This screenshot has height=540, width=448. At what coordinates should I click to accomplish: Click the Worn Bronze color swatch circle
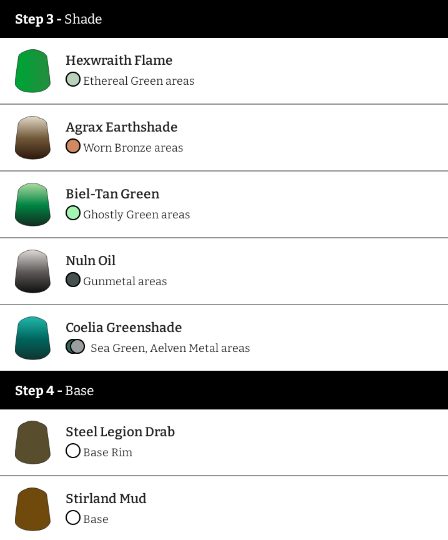73,146
